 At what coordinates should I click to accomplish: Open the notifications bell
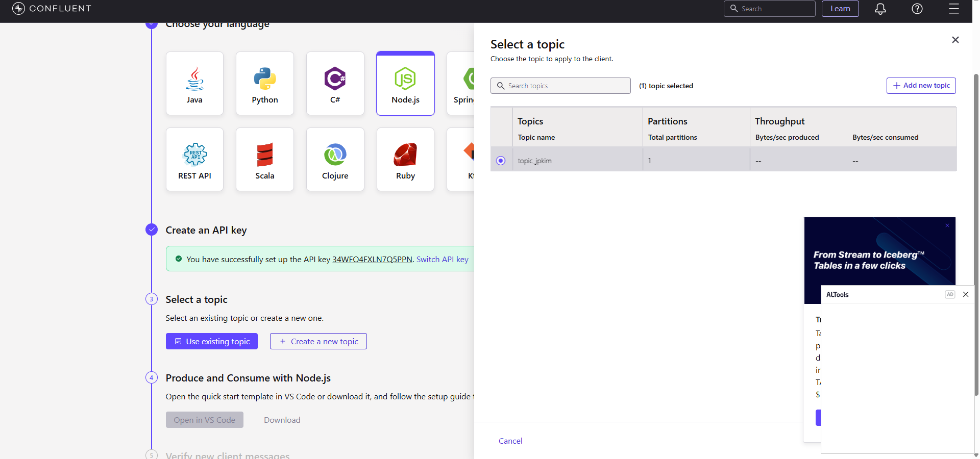[880, 9]
